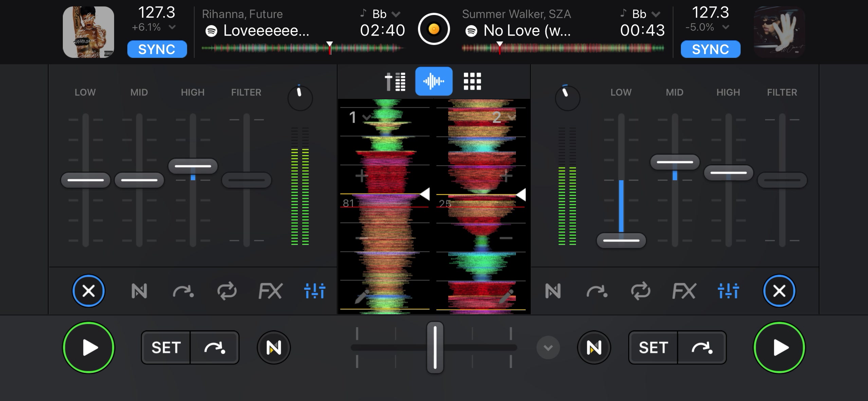
Task: Open key dropdown for No Love track
Action: 656,14
